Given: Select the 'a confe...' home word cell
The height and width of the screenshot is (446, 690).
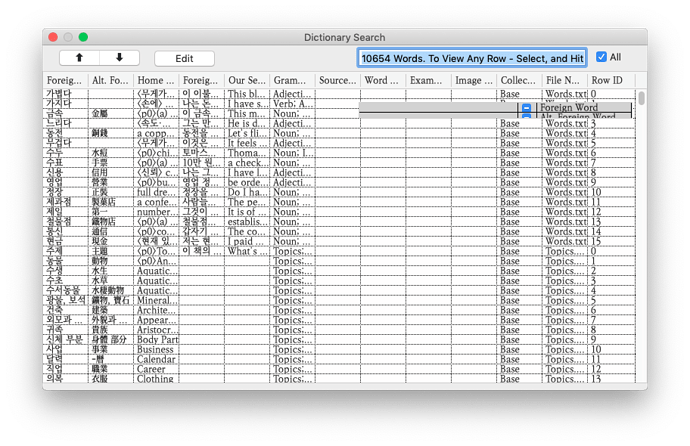Looking at the screenshot, I should click(156, 202).
